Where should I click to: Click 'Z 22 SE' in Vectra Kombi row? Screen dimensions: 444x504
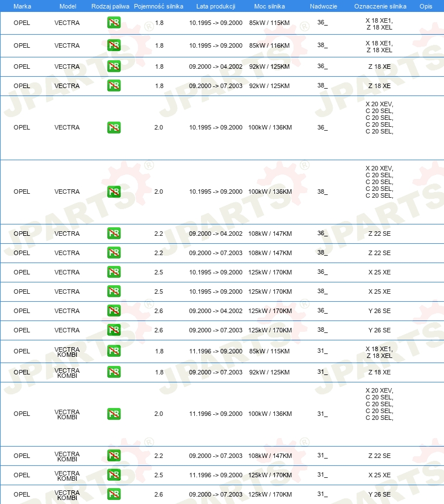379,456
